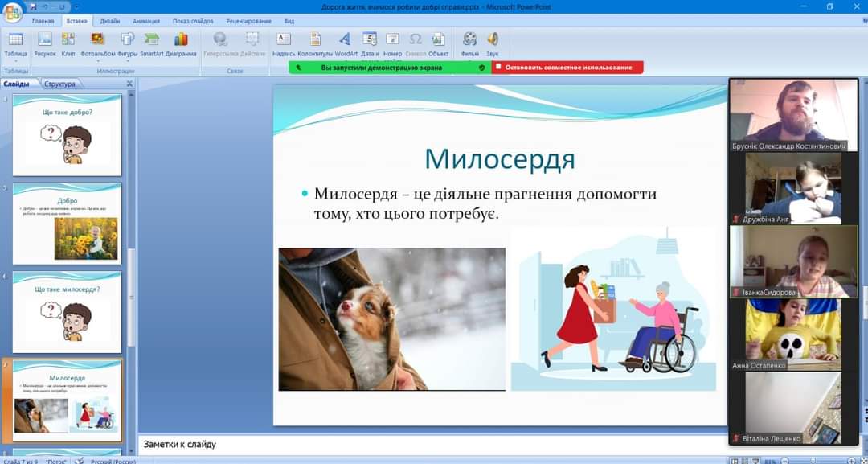This screenshot has width=868, height=464.
Task: Click the zoom slider in status bar
Action: tap(813, 461)
